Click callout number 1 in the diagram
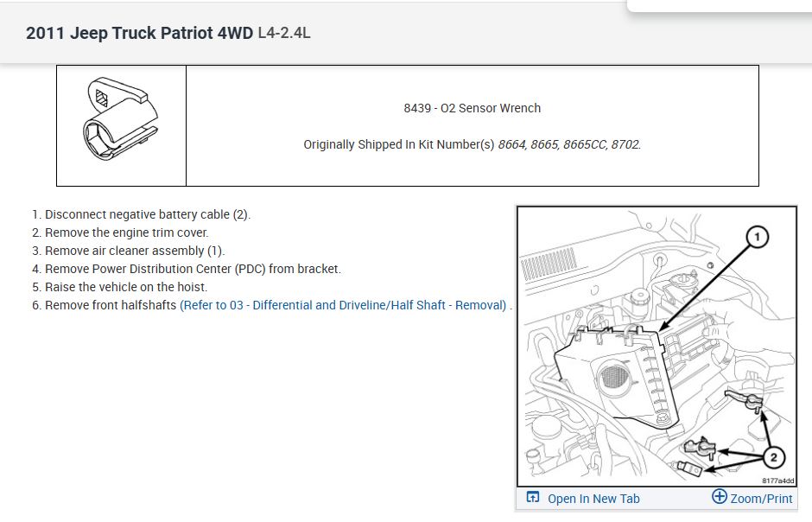 point(756,237)
